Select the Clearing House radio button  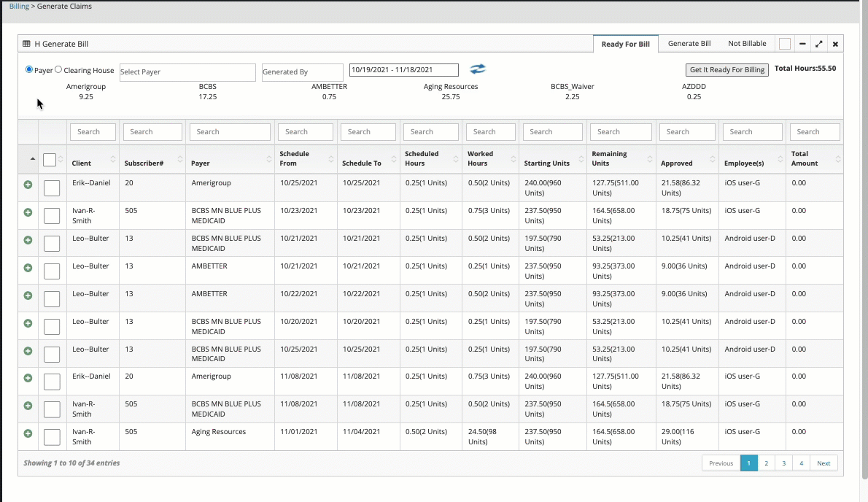pyautogui.click(x=58, y=70)
